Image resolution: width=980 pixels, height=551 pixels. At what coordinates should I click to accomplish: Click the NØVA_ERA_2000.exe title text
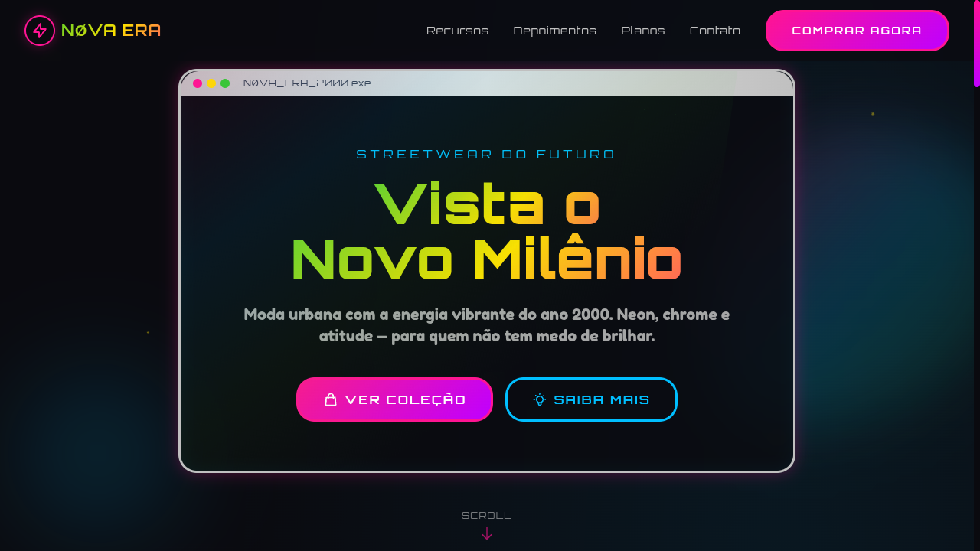[x=307, y=83]
